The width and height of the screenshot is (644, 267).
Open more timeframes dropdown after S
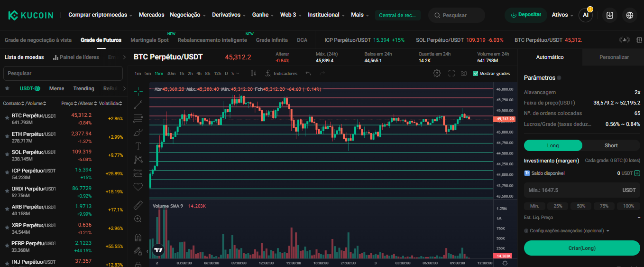238,73
